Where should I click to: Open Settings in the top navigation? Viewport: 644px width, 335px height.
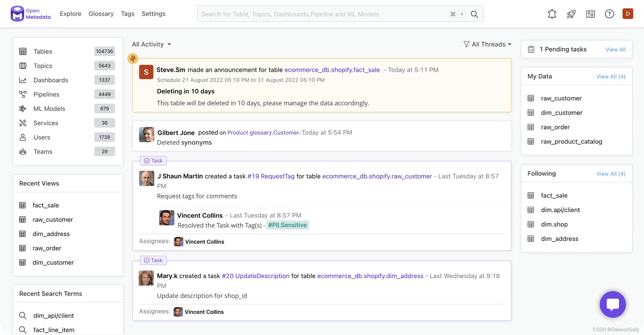coord(153,14)
